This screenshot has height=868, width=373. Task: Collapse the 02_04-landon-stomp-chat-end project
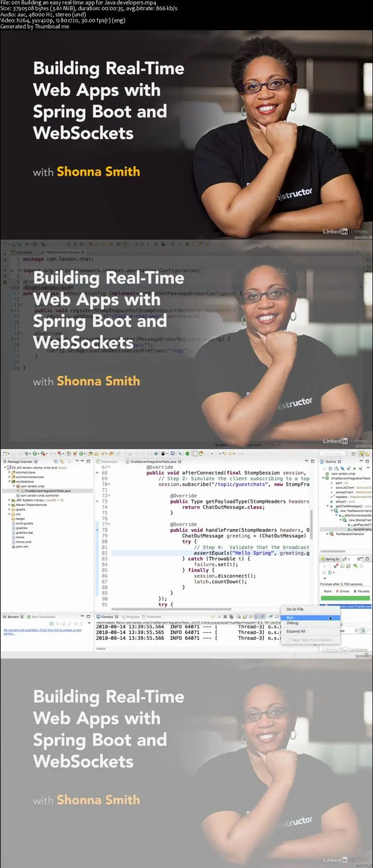coord(5,467)
